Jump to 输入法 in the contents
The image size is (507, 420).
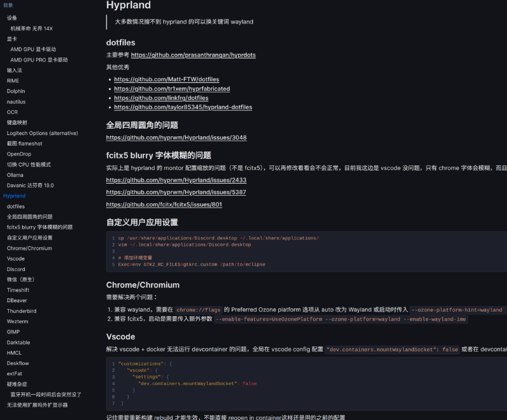pos(15,70)
